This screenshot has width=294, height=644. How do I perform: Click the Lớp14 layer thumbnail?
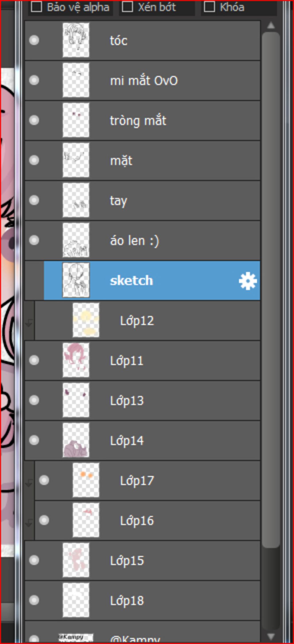pos(76,440)
